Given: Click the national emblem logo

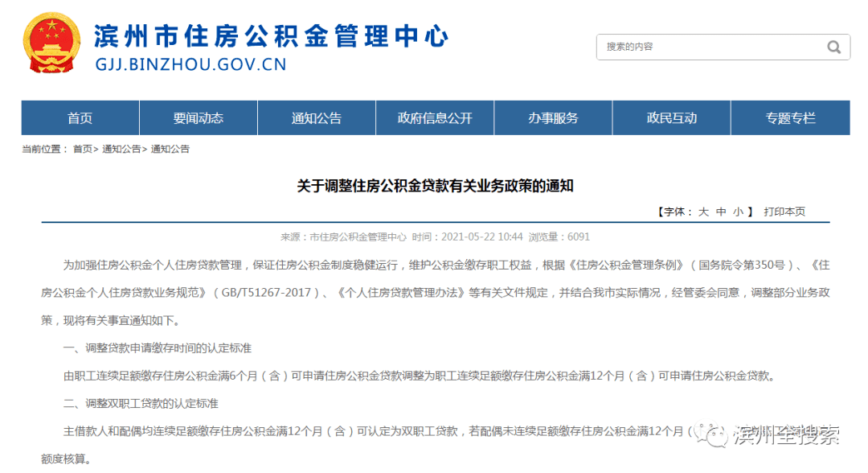Looking at the screenshot, I should tap(51, 43).
